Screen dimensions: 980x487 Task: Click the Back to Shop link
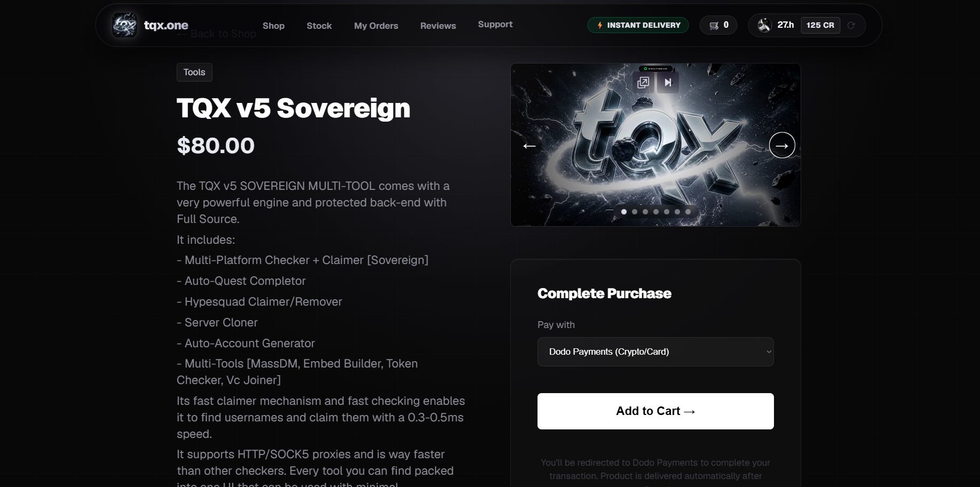(x=217, y=34)
